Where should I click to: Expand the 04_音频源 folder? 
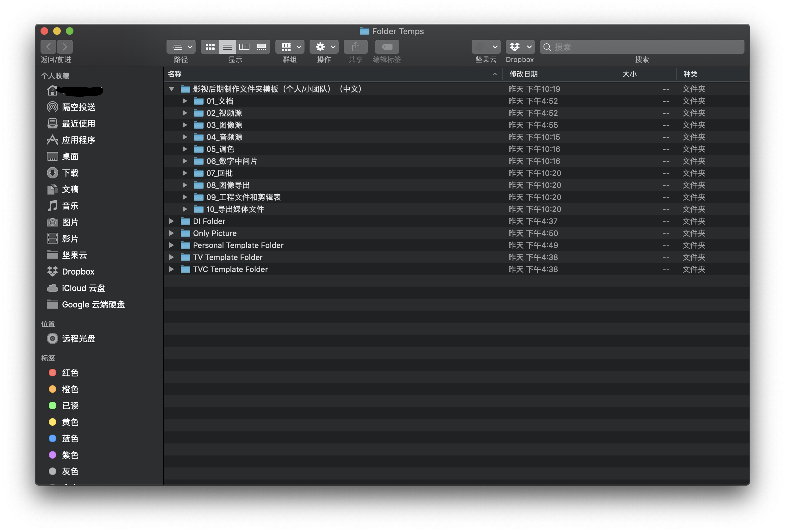click(185, 137)
